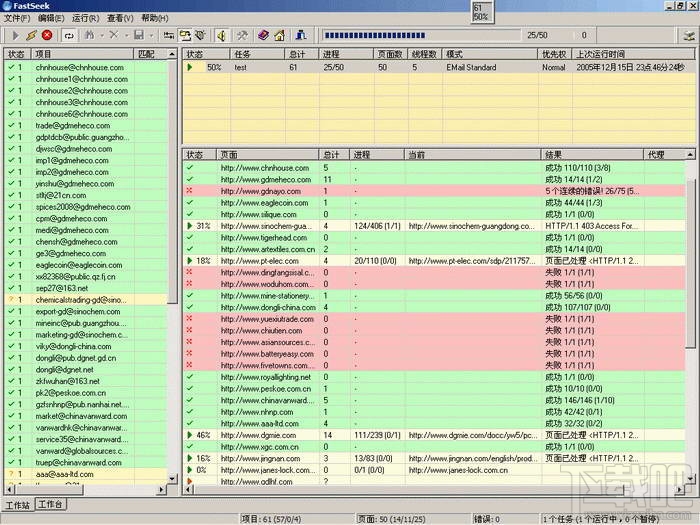This screenshot has width=700, height=525.
Task: Click the icon at toolbar's far right end
Action: click(689, 35)
